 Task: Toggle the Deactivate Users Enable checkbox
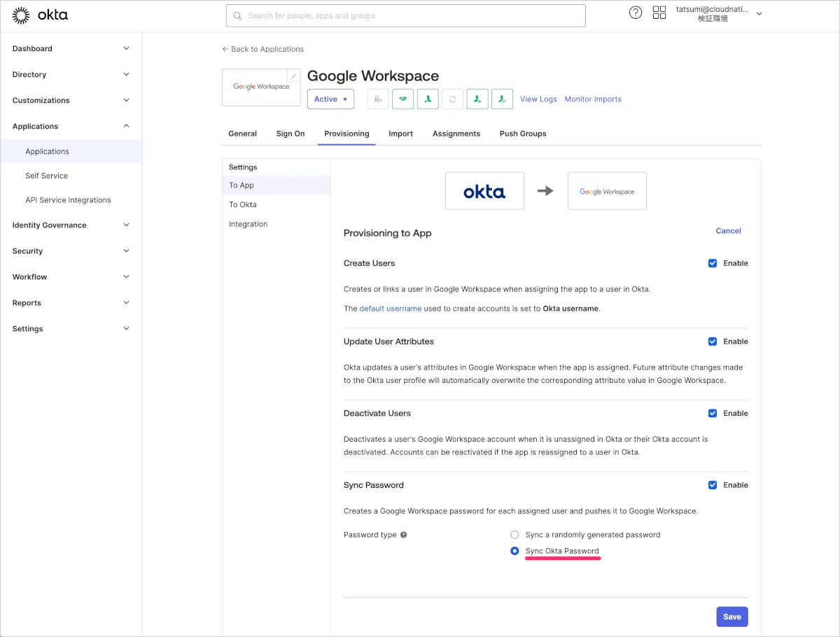[x=713, y=413]
